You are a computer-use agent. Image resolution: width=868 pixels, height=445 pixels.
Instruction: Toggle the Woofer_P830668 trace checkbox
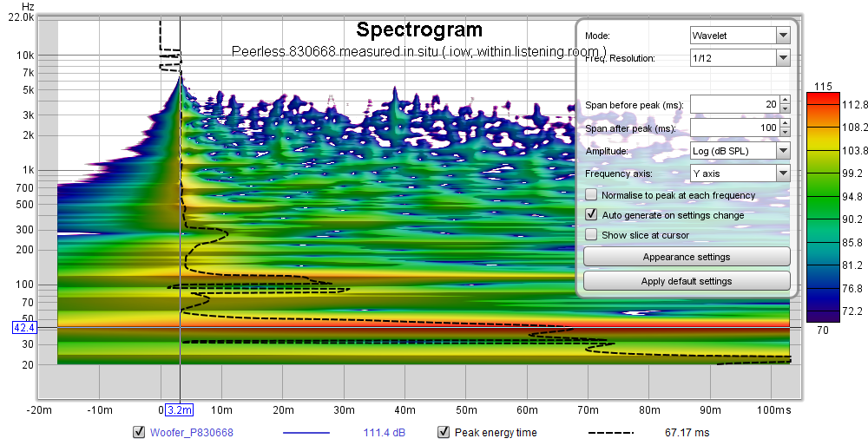(139, 432)
